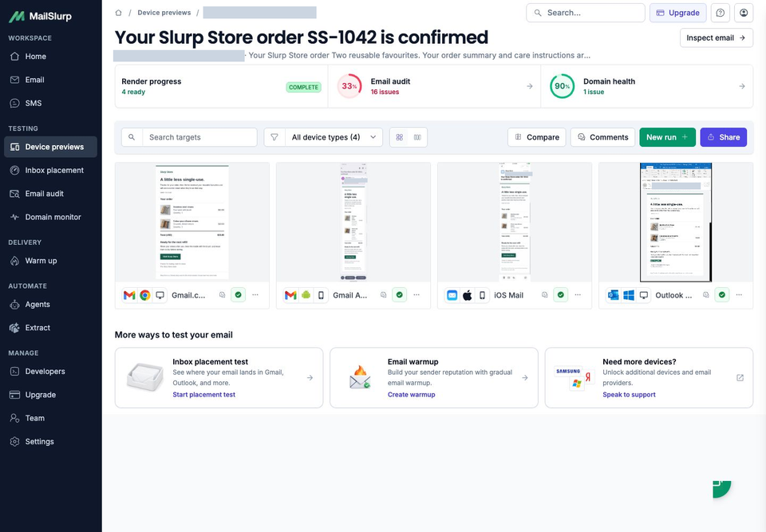Click Windows icon on Outlook card
766x532 pixels.
pos(629,295)
